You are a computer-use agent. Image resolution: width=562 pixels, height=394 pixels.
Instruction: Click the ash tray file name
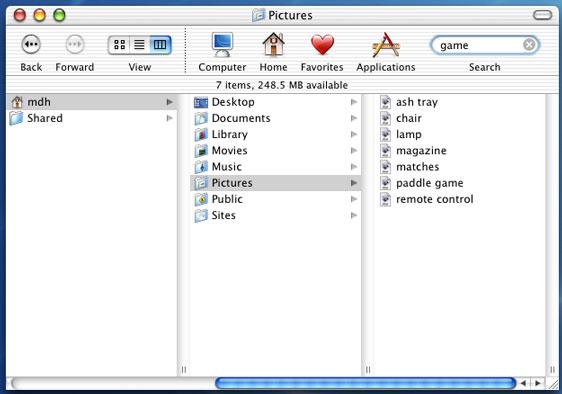417,103
